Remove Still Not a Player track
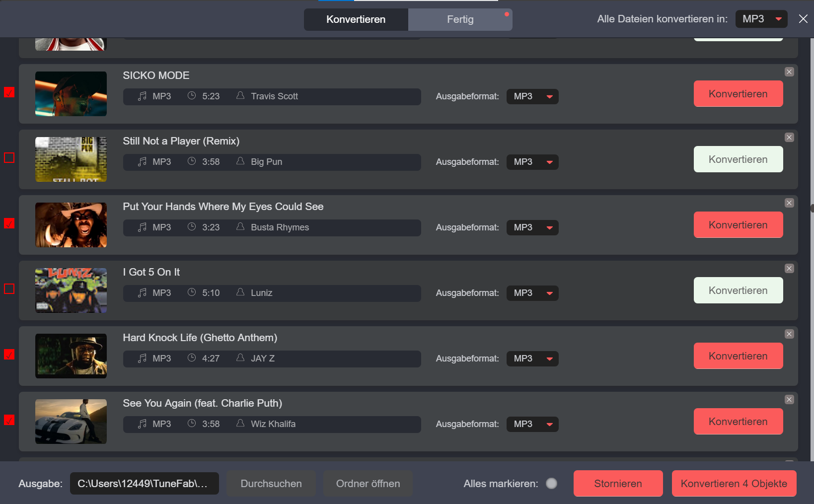 [789, 138]
